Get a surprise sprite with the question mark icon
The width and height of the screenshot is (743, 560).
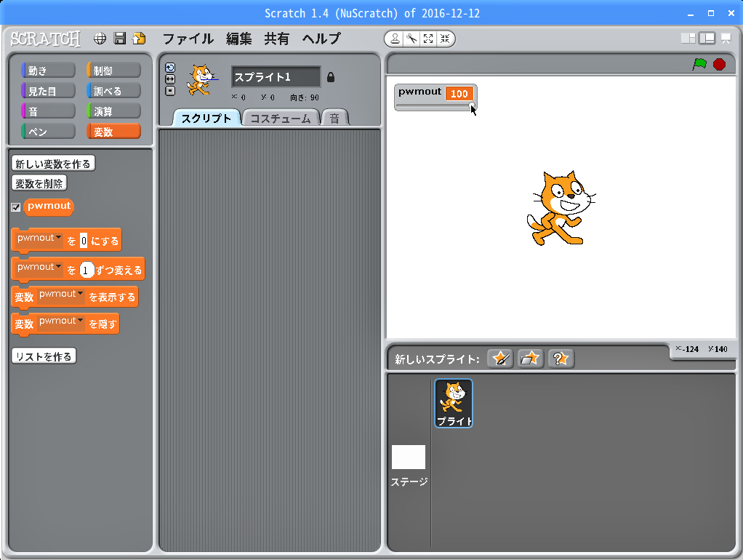pos(561,359)
